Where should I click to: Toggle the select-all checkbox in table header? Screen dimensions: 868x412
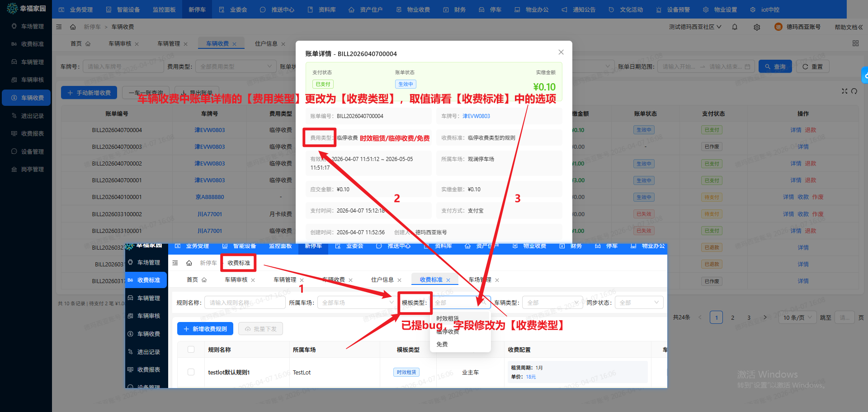(191, 350)
